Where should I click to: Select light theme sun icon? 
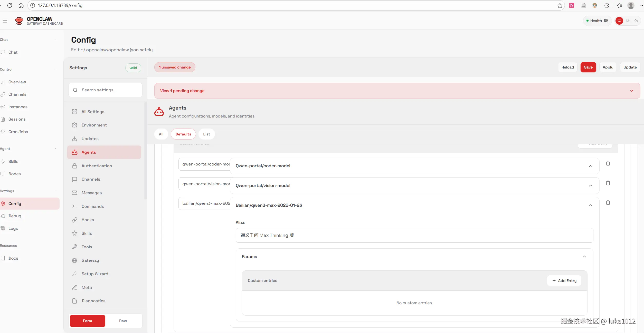(x=628, y=21)
